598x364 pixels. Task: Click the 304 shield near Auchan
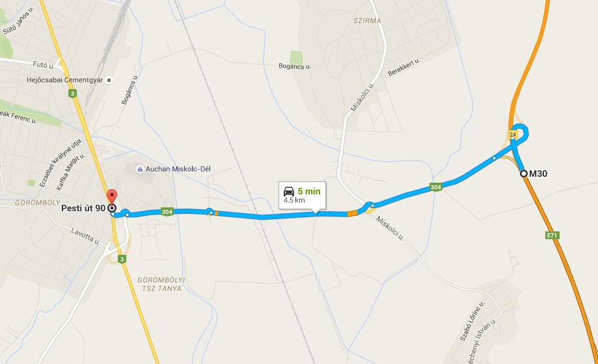click(x=167, y=212)
